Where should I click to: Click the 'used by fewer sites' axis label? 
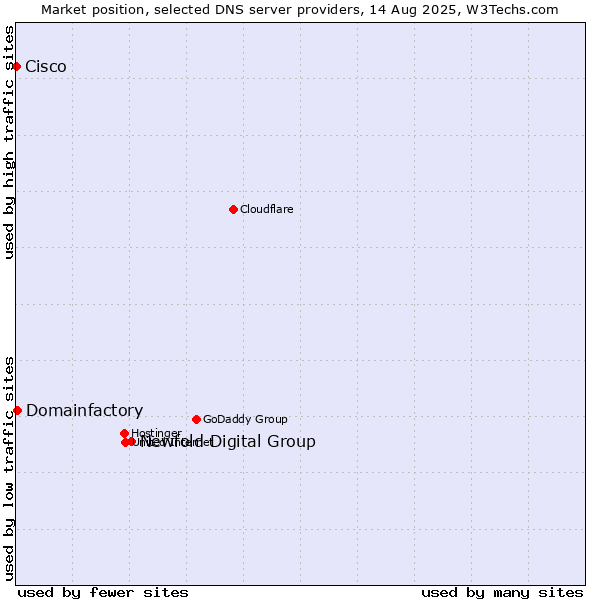pyautogui.click(x=103, y=592)
